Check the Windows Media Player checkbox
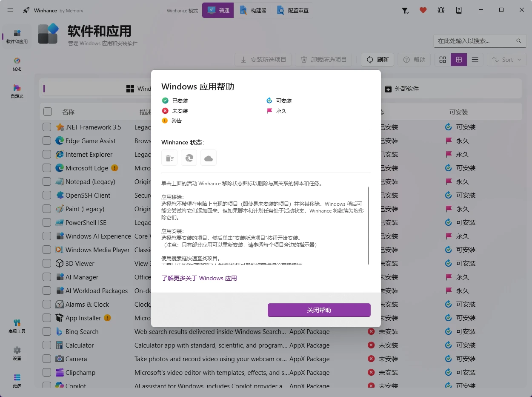The image size is (532, 397). (x=47, y=250)
